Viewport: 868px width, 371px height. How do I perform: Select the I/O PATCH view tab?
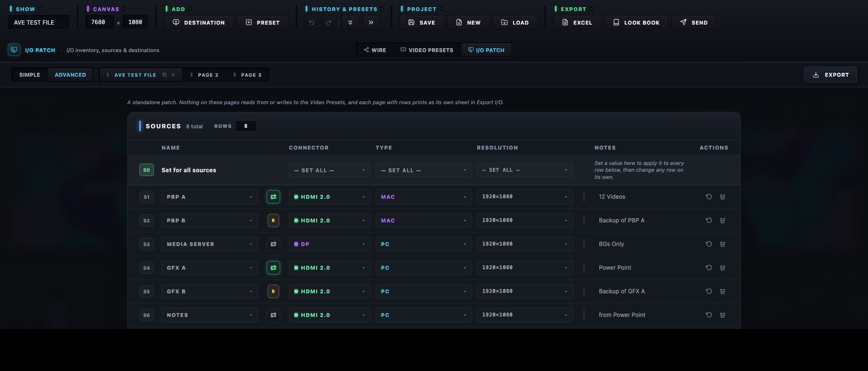click(486, 50)
